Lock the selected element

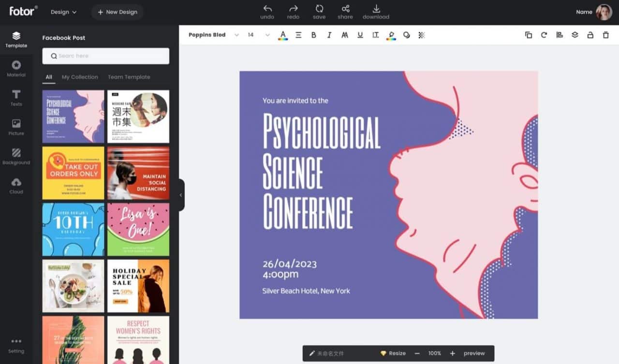coord(590,35)
